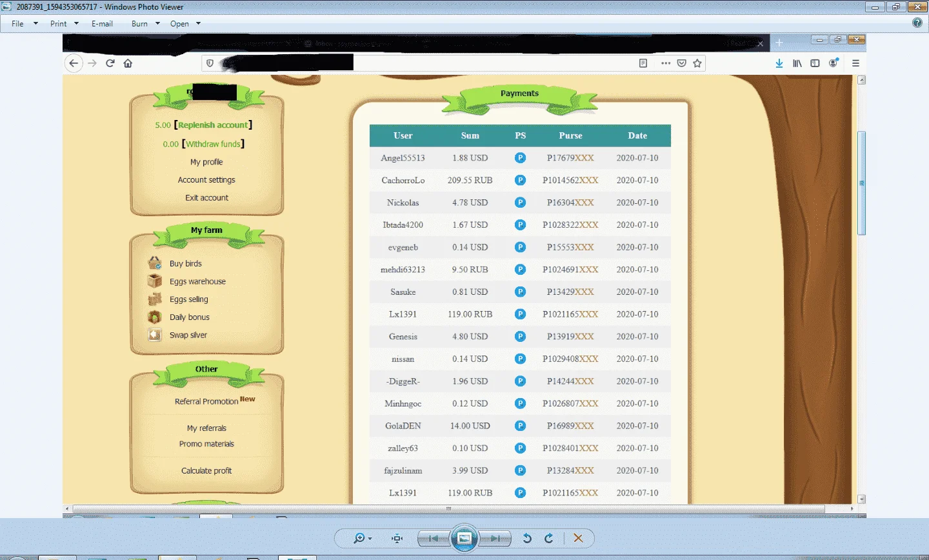Click the Daily bonus icon
This screenshot has height=560, width=929.
click(155, 317)
